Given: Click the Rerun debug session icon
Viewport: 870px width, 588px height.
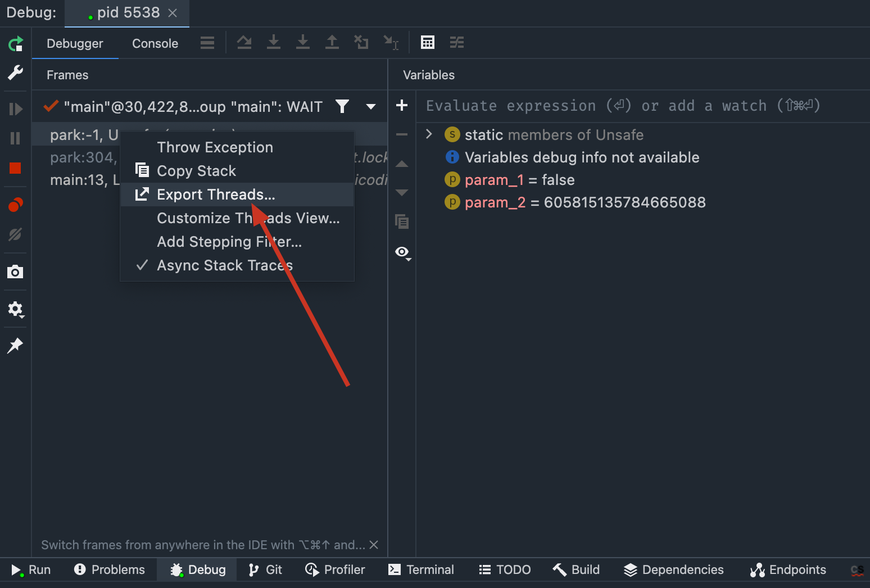Looking at the screenshot, I should 15,44.
